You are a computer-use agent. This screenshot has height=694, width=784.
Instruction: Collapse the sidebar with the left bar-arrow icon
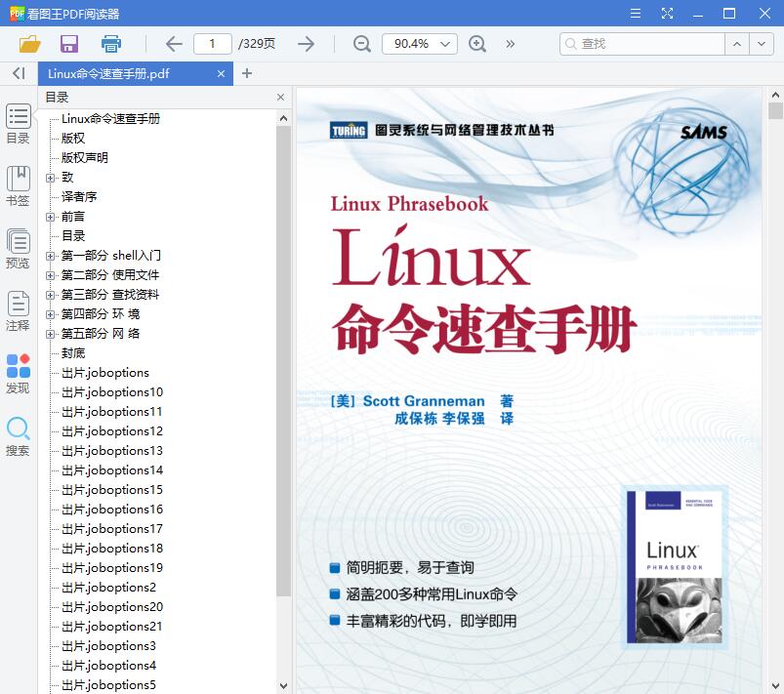tap(19, 73)
